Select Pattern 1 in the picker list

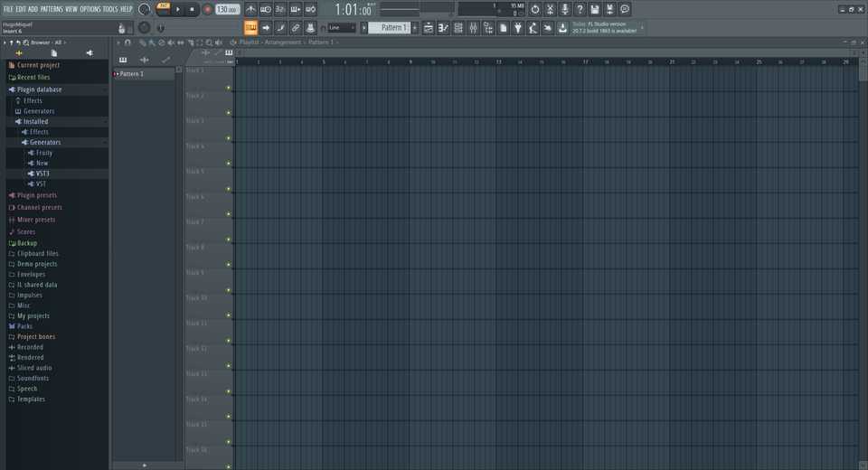click(144, 73)
